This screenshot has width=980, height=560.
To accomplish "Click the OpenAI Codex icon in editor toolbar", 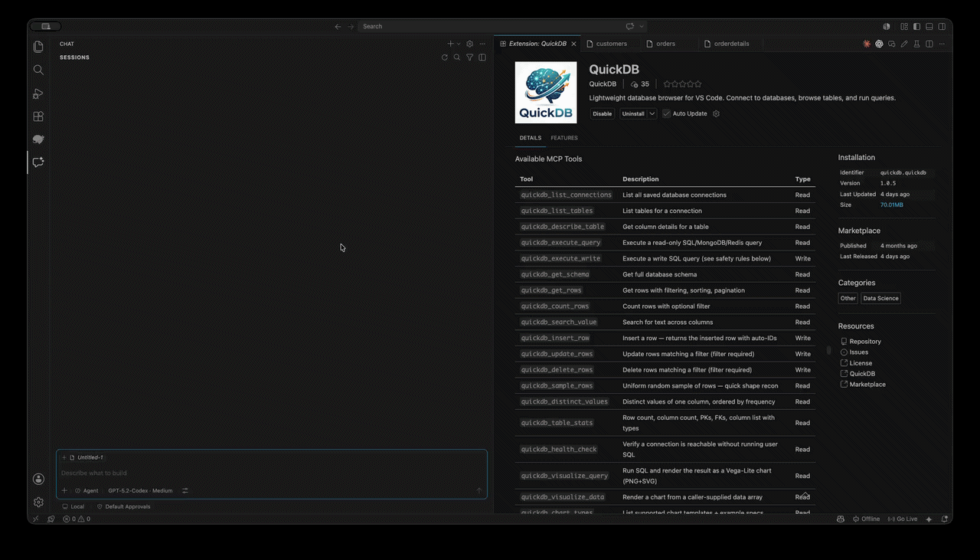I will 879,44.
